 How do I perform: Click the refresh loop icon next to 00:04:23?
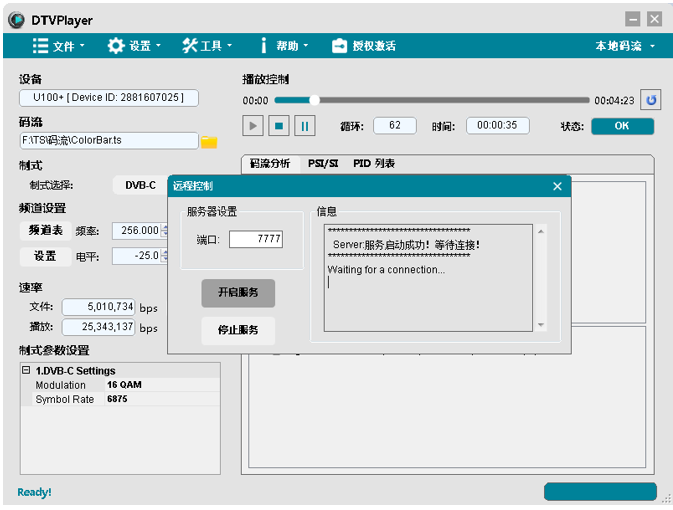(651, 100)
